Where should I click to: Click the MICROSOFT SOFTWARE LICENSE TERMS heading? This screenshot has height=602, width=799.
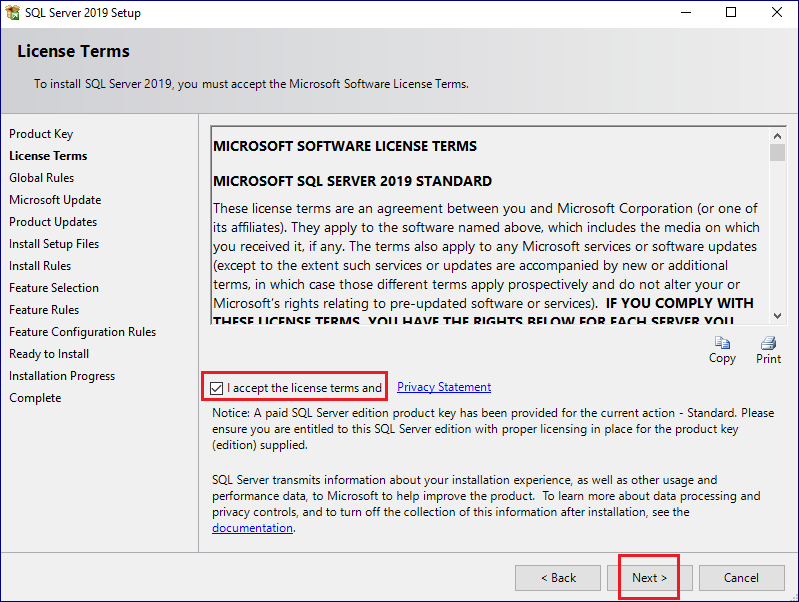pyautogui.click(x=345, y=146)
